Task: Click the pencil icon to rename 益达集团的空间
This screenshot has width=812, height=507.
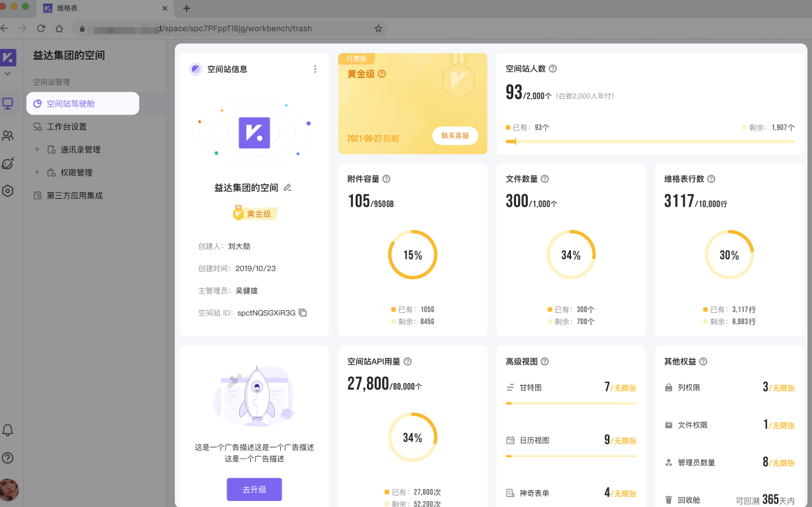Action: pyautogui.click(x=287, y=188)
